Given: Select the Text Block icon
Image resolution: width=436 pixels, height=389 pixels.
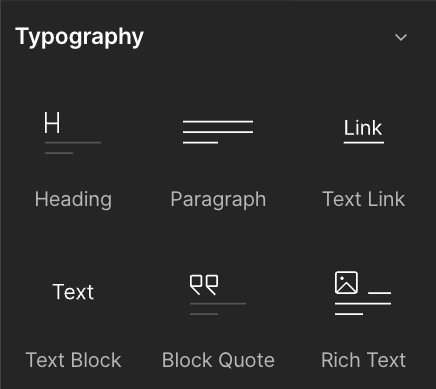Looking at the screenshot, I should click(73, 292).
